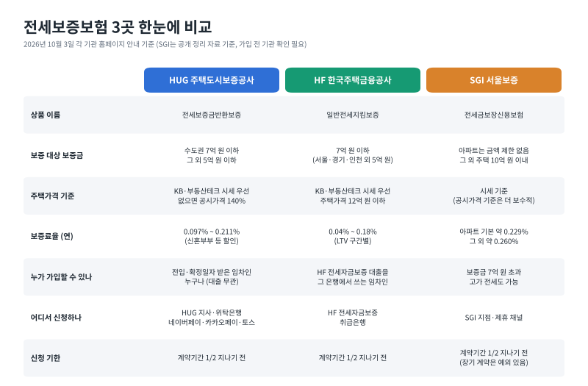Click the HF cell 주택가격 12억 원 이하

(x=353, y=201)
